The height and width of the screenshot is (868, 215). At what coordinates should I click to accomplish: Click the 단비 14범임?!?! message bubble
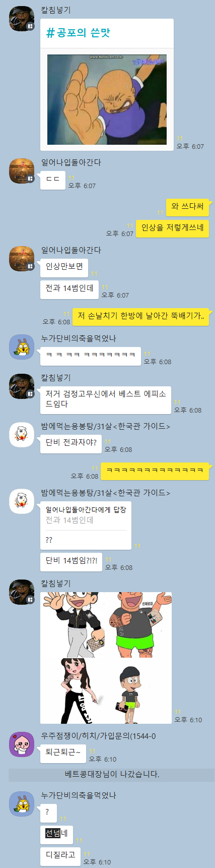tap(71, 561)
